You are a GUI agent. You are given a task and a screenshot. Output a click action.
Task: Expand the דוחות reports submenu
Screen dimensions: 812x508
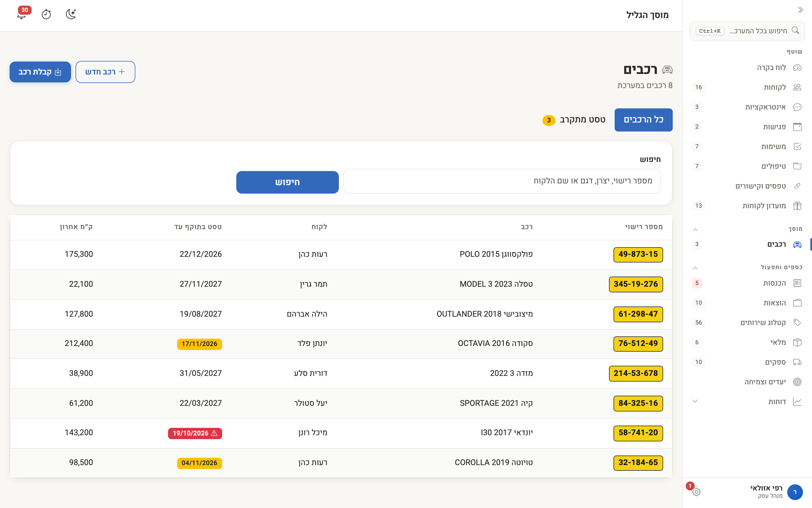point(695,401)
